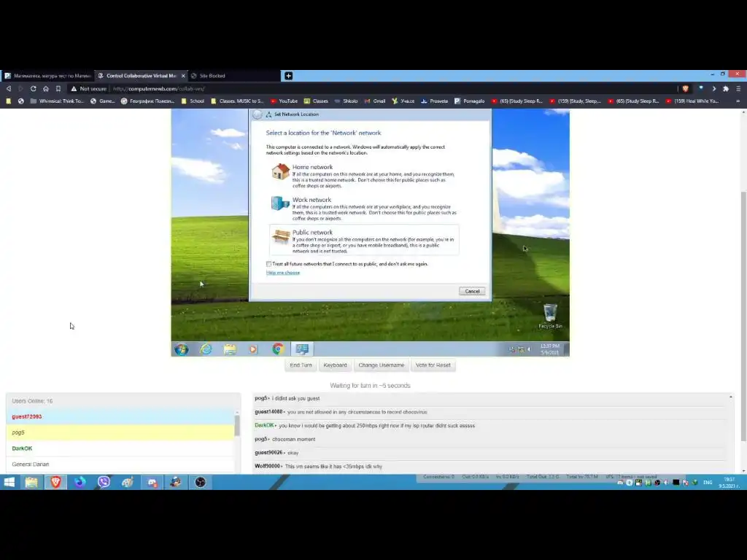This screenshot has width=747, height=560.
Task: Select Home network in Set Network Location
Action: click(x=364, y=176)
